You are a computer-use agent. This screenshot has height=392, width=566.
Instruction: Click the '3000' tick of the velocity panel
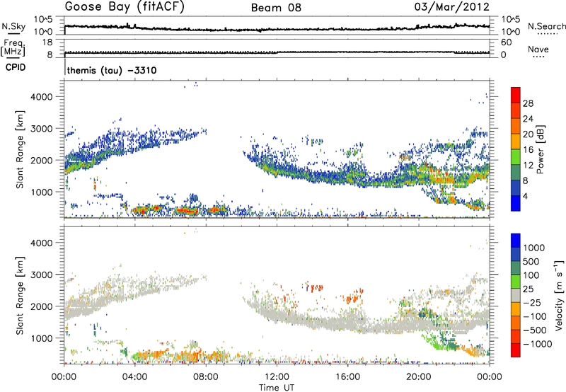click(42, 275)
